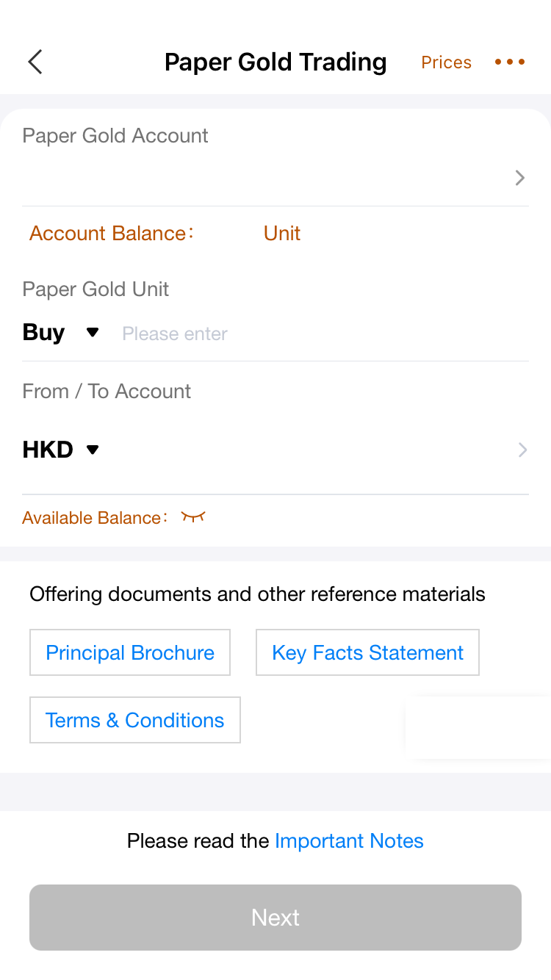Expand Paper Gold Account selection chevron
This screenshot has width=551, height=980.
point(519,178)
